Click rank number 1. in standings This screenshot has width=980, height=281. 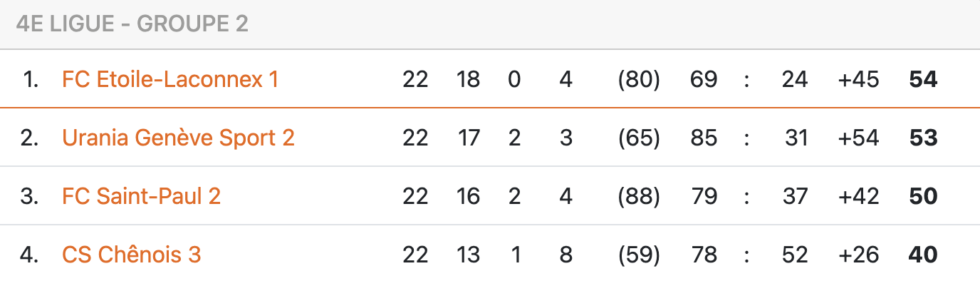click(x=31, y=79)
